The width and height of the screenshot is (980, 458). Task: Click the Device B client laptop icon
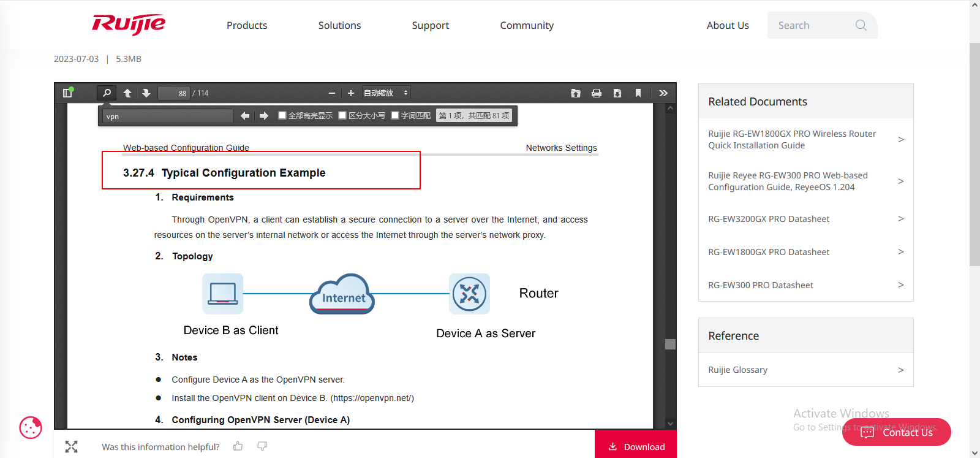pyautogui.click(x=223, y=294)
